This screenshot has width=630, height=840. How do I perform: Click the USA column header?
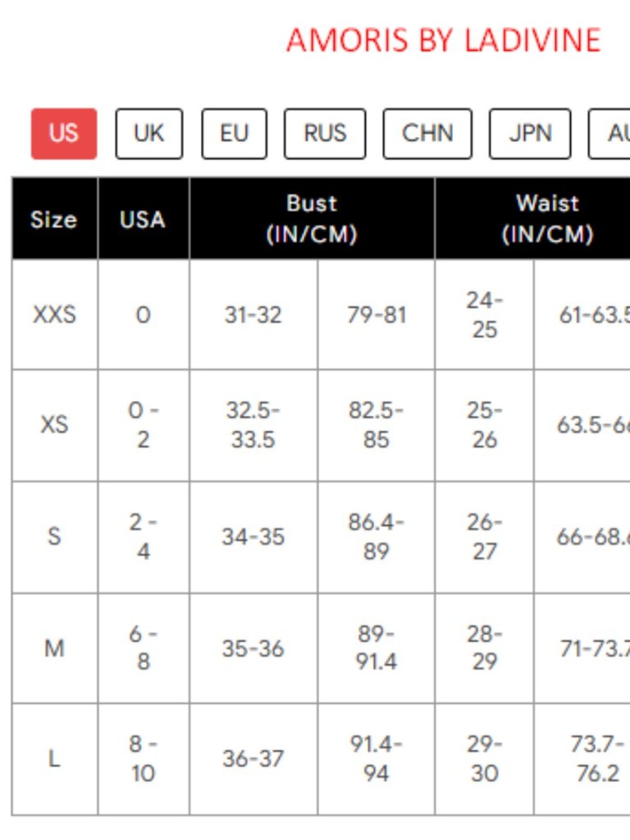(143, 219)
